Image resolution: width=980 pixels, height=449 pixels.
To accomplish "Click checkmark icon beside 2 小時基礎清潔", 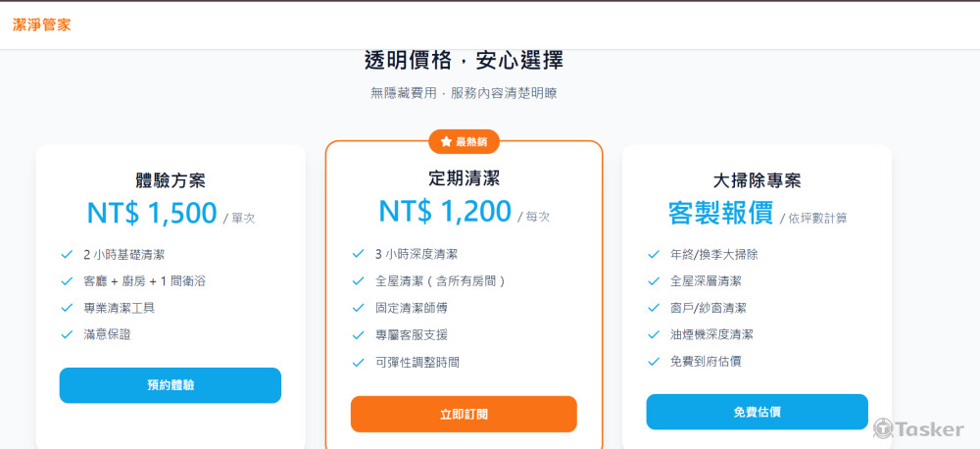I will pyautogui.click(x=67, y=254).
